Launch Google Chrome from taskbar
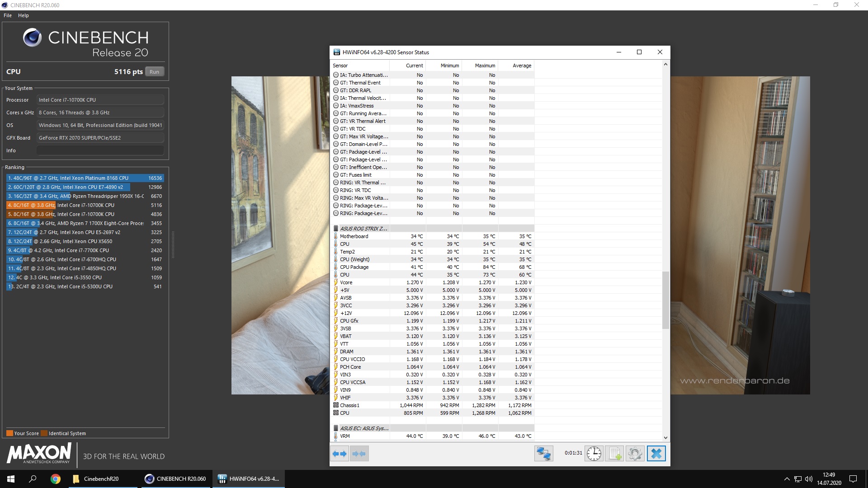The image size is (868, 488). coord(56,479)
